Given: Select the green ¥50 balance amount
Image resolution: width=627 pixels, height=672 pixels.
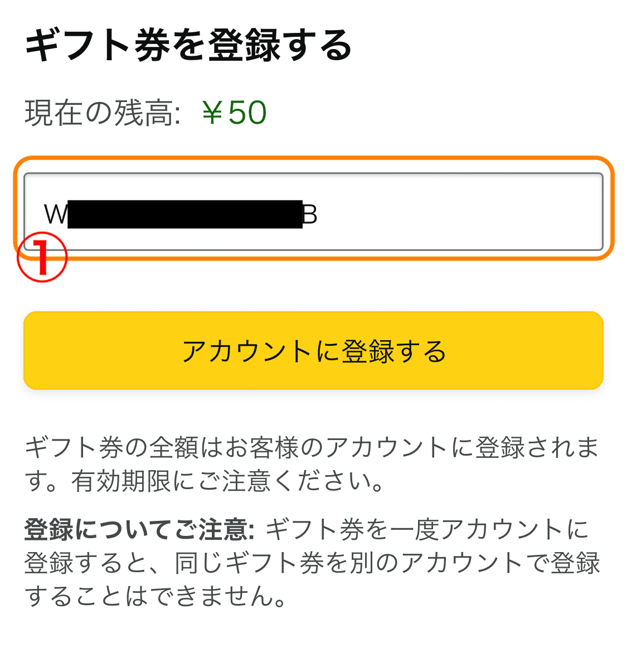Looking at the screenshot, I should (234, 113).
